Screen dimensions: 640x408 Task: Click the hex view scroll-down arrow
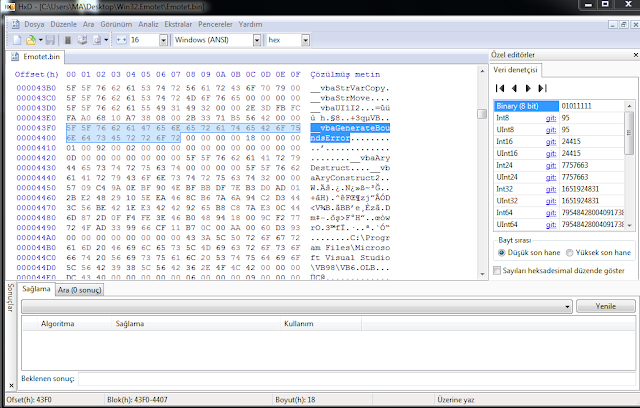(482, 274)
